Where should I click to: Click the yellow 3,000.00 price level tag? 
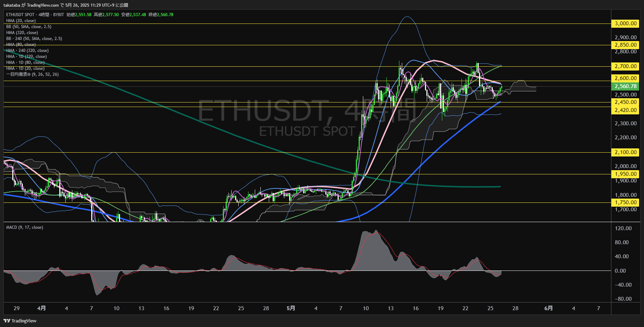click(625, 24)
